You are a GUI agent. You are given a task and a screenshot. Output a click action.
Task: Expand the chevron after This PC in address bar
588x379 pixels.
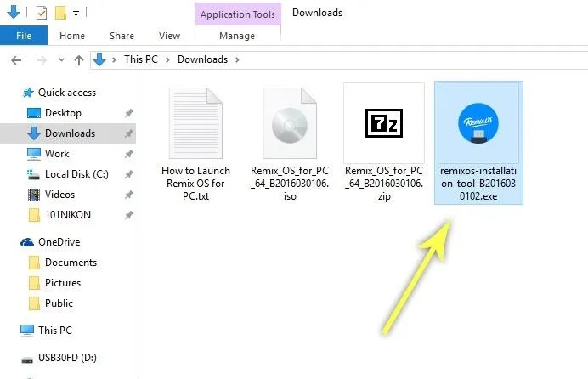point(168,59)
